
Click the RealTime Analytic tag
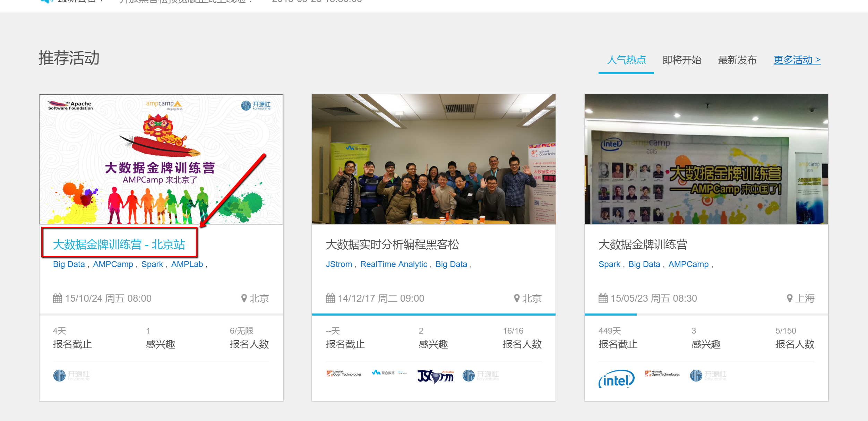point(394,264)
